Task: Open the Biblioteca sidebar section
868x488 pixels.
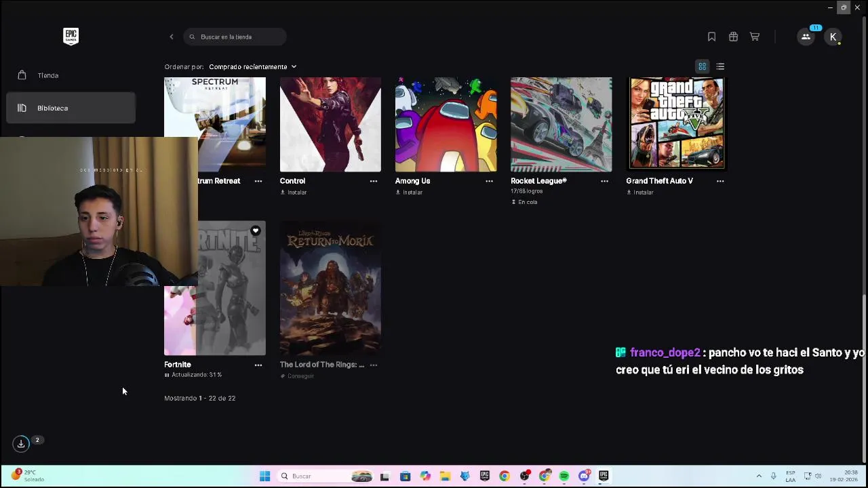Action: pyautogui.click(x=71, y=108)
